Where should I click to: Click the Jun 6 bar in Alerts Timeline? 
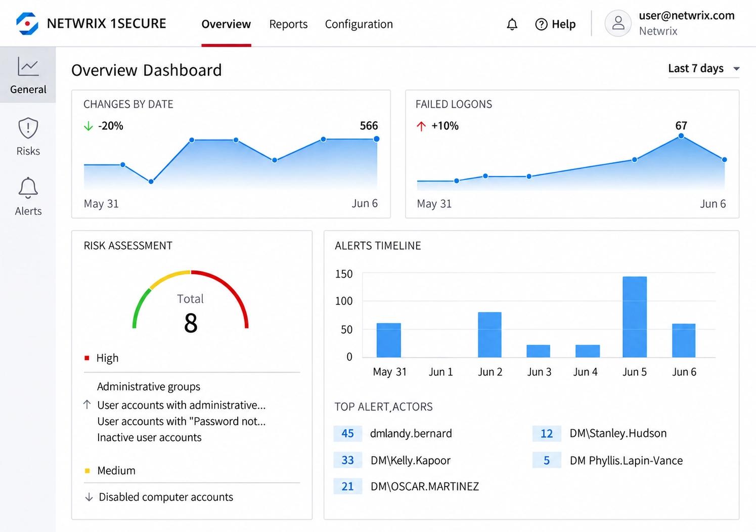pos(684,340)
